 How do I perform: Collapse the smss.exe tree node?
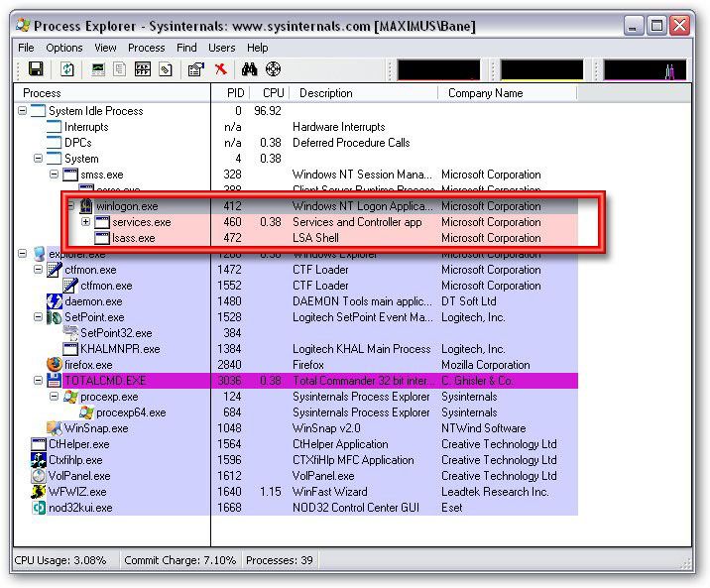coord(54,174)
